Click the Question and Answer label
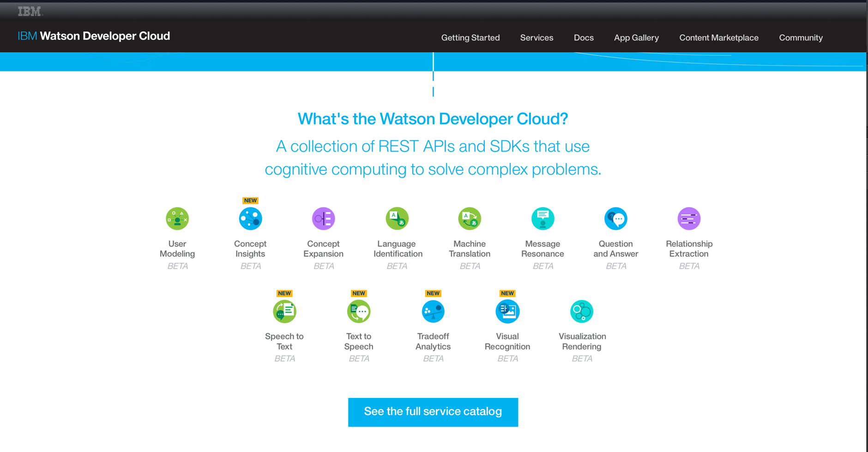868x452 pixels. (616, 249)
